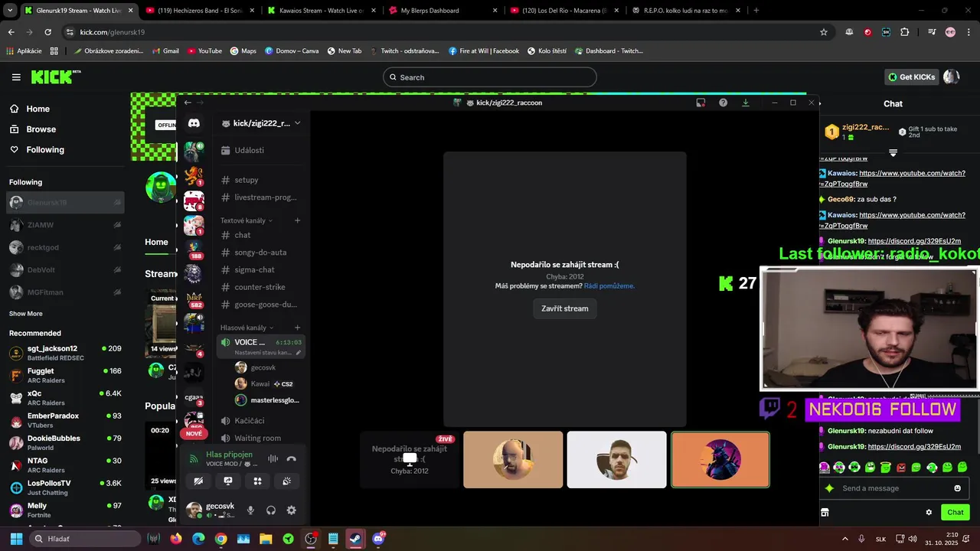Open Windows Start menu
Viewport: 980px width, 551px height.
tap(16, 539)
